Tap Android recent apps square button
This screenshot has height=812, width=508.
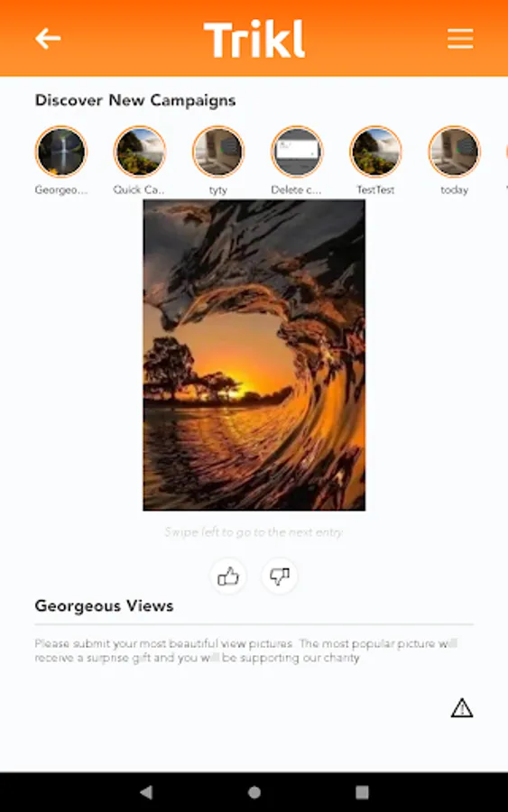click(x=362, y=792)
